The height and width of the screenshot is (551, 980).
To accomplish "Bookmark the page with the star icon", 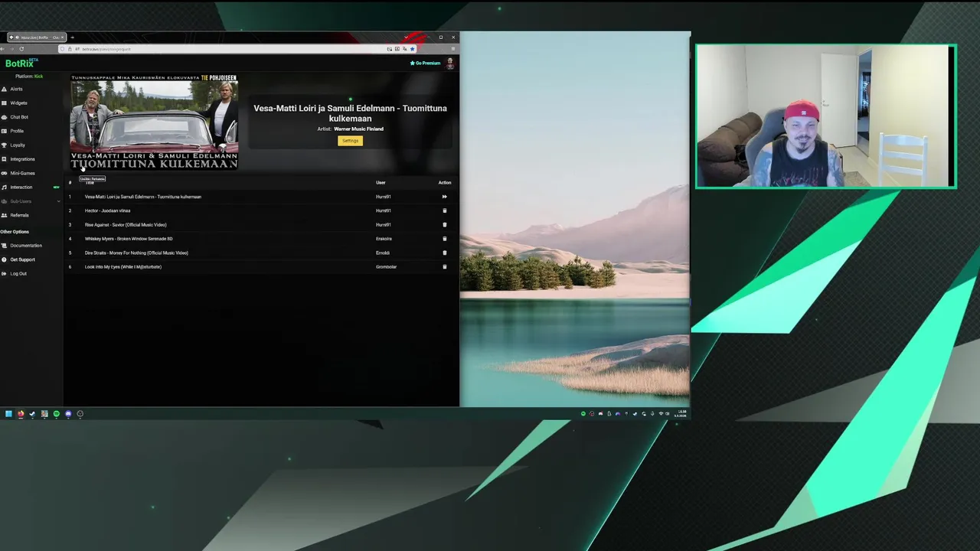I will click(x=412, y=49).
